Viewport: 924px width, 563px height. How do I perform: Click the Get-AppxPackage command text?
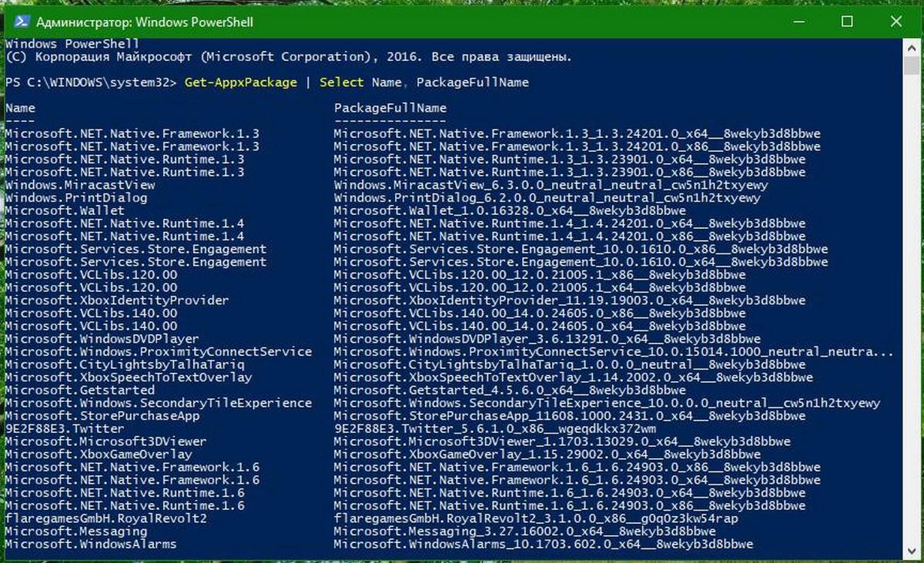(241, 82)
